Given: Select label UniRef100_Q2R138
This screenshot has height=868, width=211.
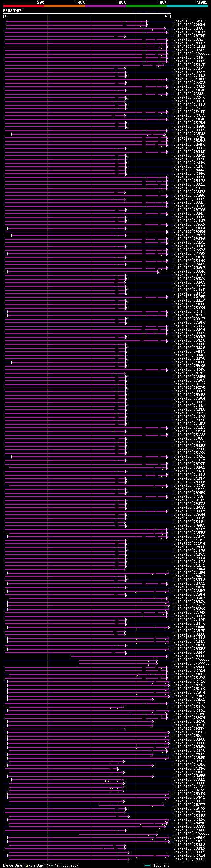Looking at the screenshot, I should click(190, 725).
